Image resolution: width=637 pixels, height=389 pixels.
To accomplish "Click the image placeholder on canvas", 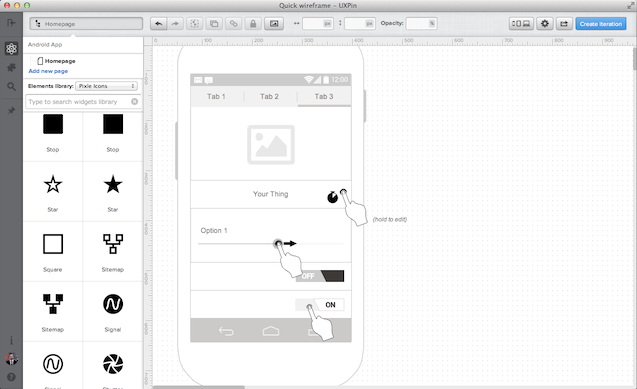I will (271, 145).
